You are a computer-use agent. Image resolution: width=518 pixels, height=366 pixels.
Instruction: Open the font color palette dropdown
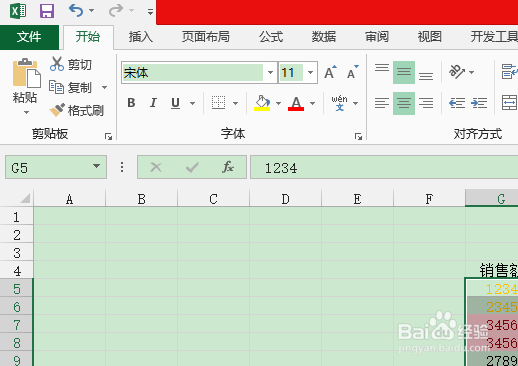point(312,103)
